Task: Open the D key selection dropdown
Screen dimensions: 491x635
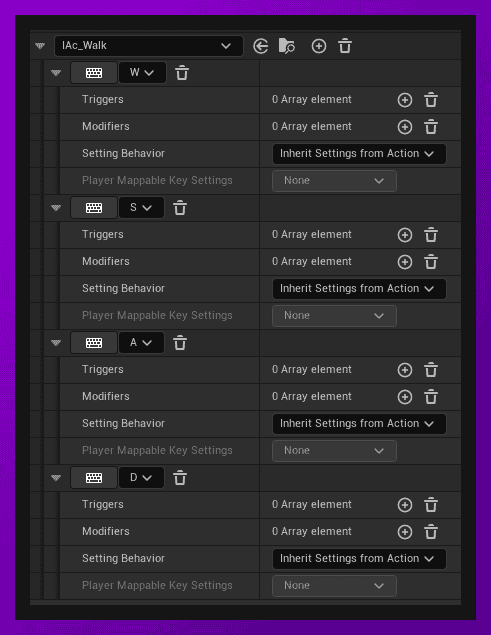Action: pyautogui.click(x=141, y=478)
